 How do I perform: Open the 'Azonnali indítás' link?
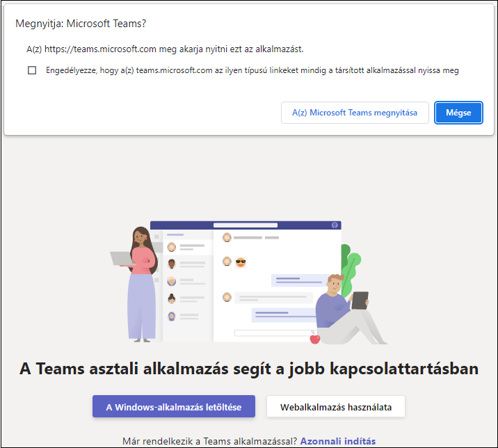coord(337,441)
